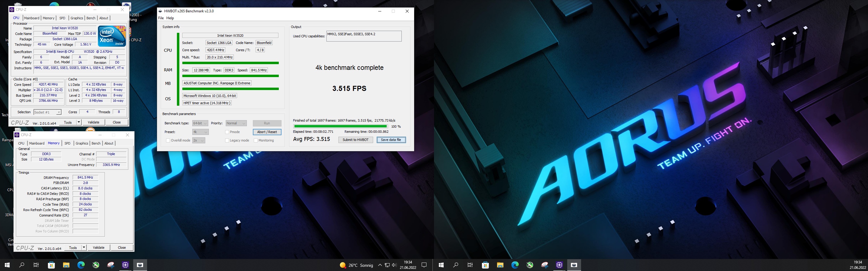Viewport: 868px width, 271px height.
Task: Open the Selection Socket #1 dropdown
Action: [48, 112]
